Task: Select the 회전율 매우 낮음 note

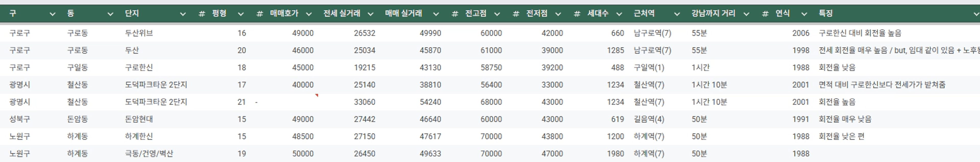Action: [845, 119]
